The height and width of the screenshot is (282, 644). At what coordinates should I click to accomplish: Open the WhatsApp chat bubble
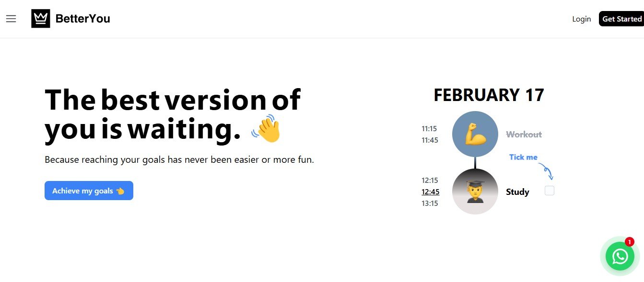pyautogui.click(x=620, y=256)
